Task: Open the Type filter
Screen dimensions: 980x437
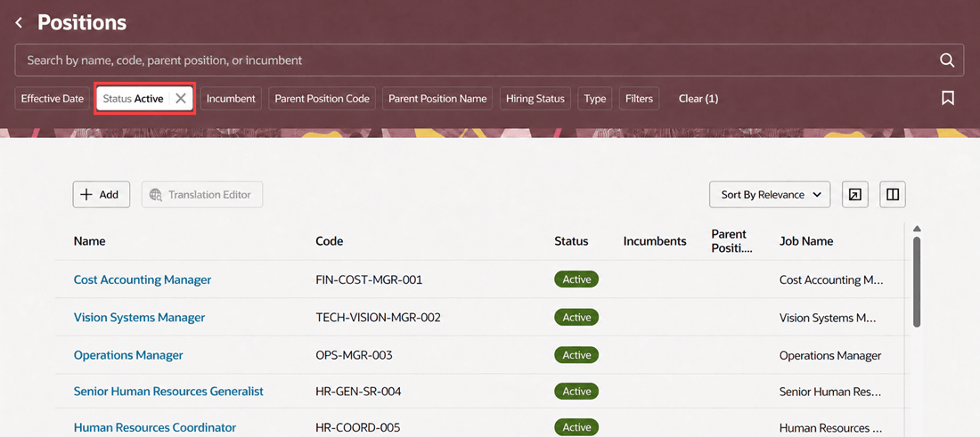Action: click(x=595, y=99)
